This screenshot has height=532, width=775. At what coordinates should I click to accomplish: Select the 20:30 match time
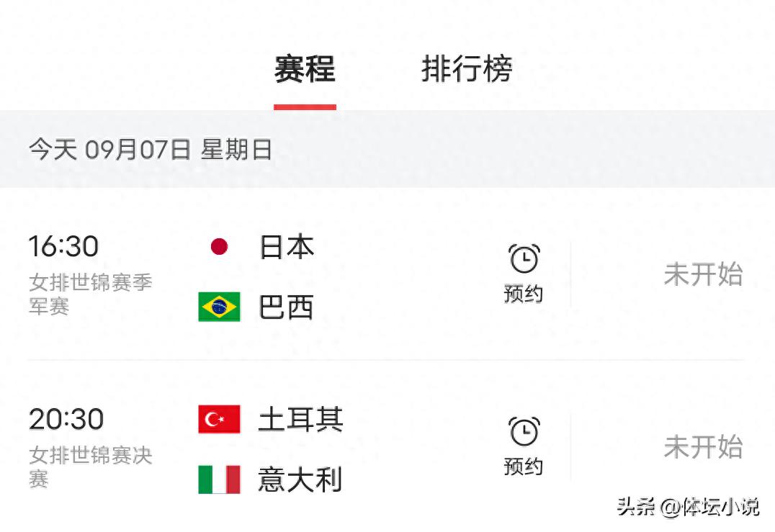click(66, 419)
